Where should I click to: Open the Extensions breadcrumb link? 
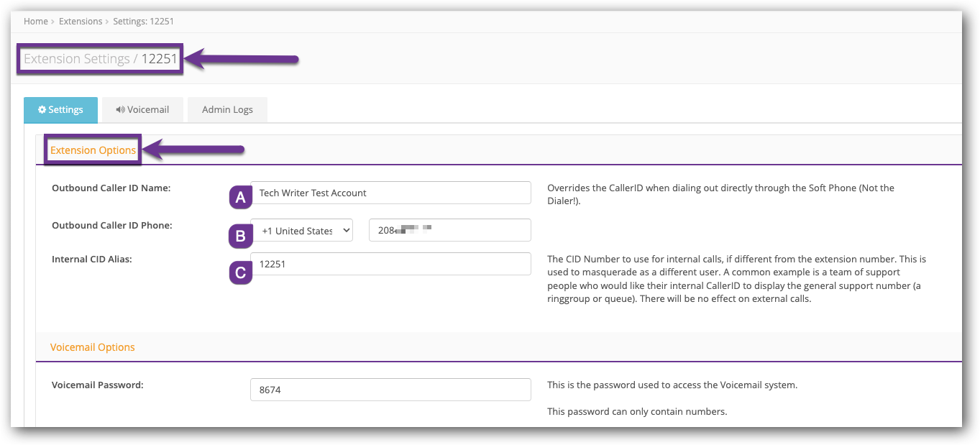(x=81, y=21)
